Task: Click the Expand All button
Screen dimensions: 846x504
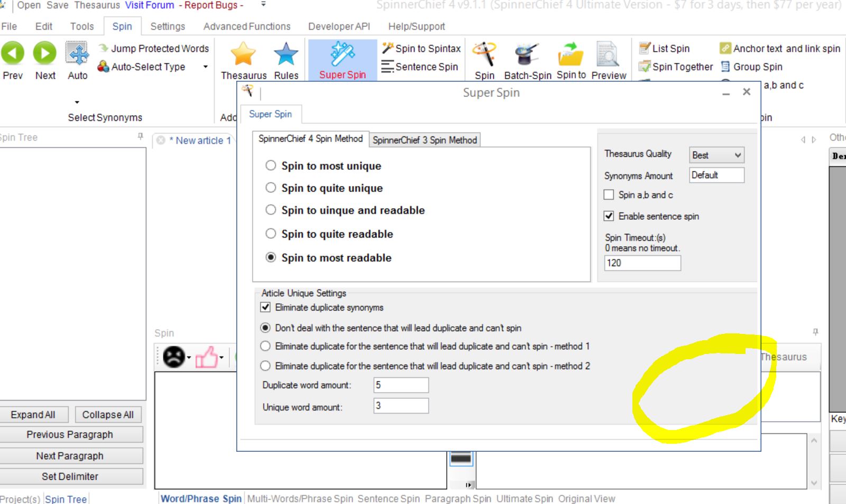Action: (x=33, y=415)
